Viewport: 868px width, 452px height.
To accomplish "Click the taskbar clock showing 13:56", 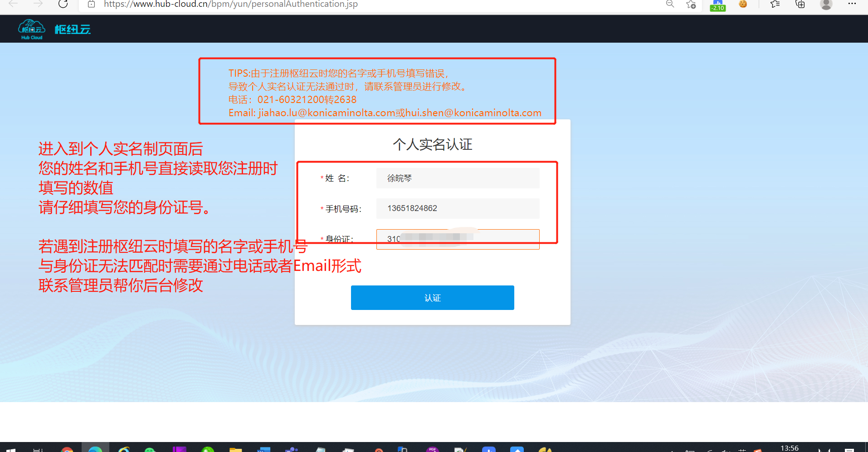I will (789, 448).
